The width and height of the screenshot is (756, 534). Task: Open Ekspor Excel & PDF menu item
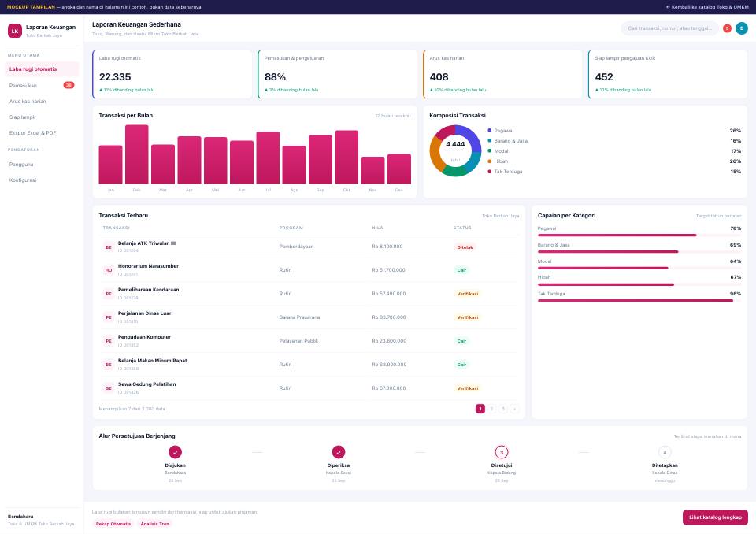coord(42,132)
